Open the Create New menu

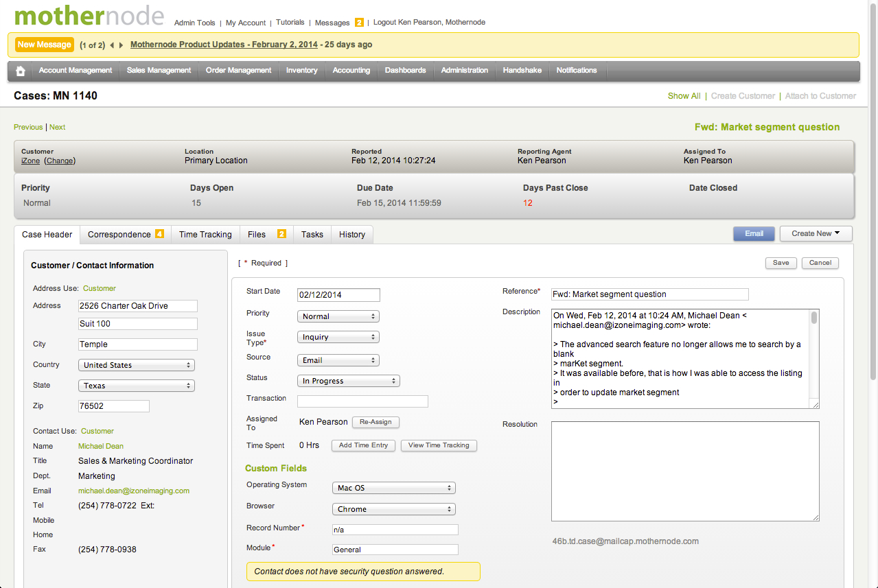pos(816,233)
